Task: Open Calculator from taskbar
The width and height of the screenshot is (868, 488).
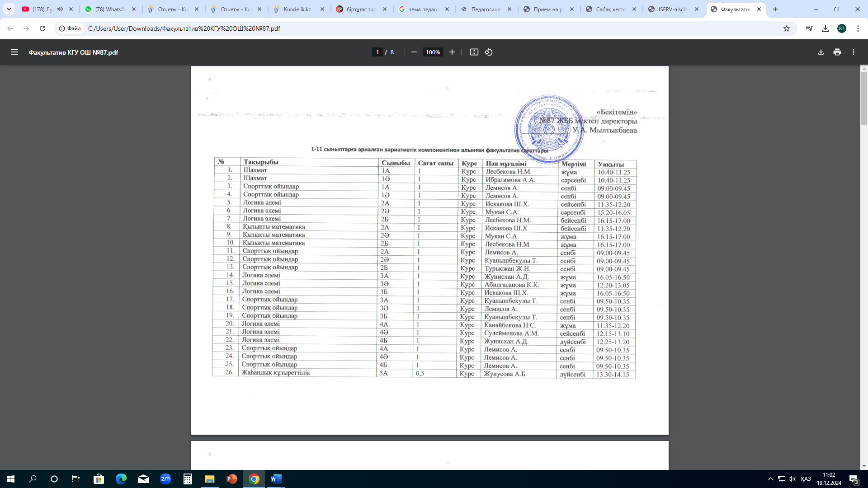Action: point(187,479)
